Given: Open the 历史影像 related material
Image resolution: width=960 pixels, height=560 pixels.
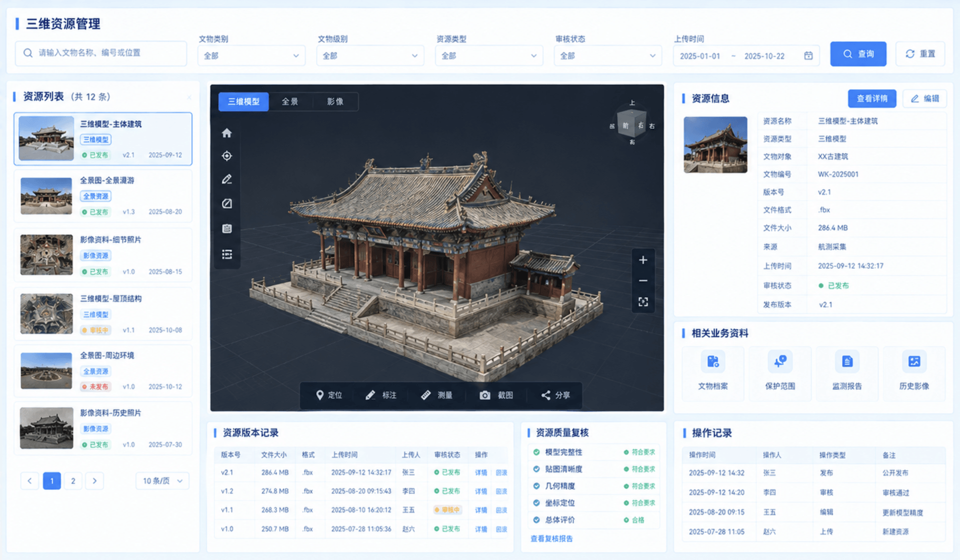Looking at the screenshot, I should tap(914, 373).
